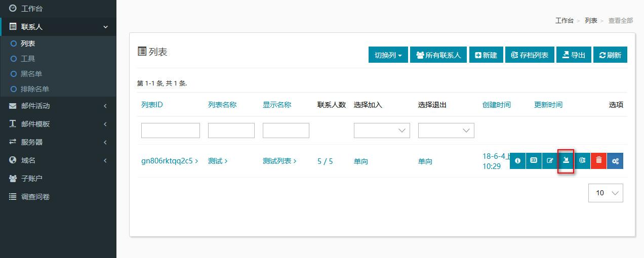Open the gears settings icon in the row
Image resolution: width=644 pixels, height=258 pixels.
(615, 161)
